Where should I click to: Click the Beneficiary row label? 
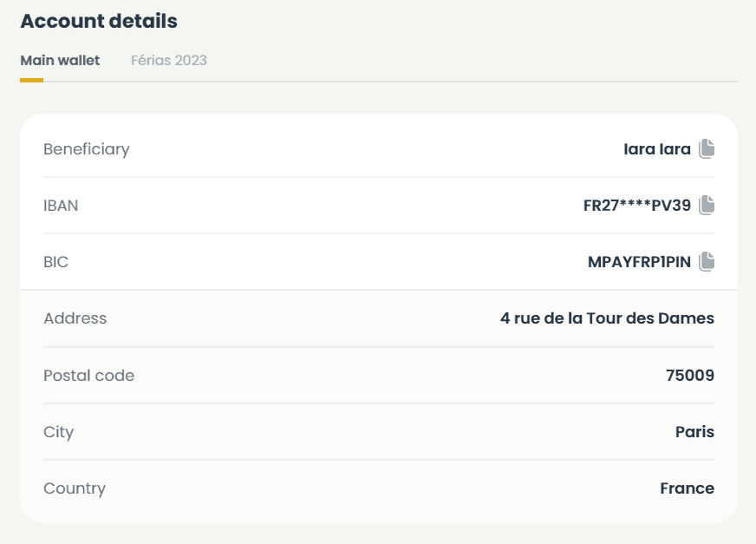pyautogui.click(x=87, y=149)
